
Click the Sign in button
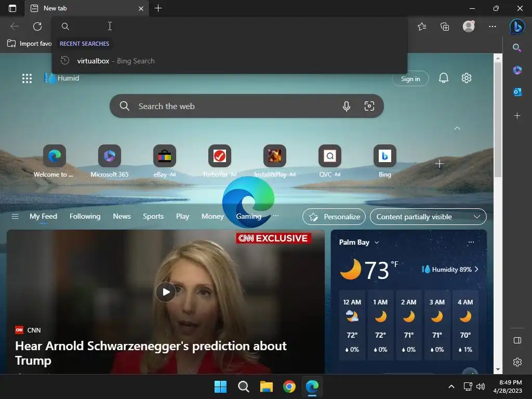pos(410,79)
